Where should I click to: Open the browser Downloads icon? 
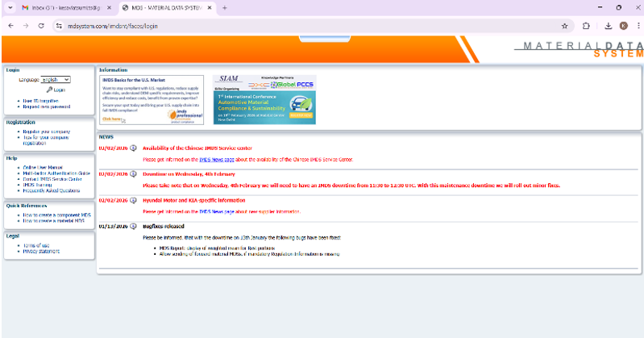[609, 26]
